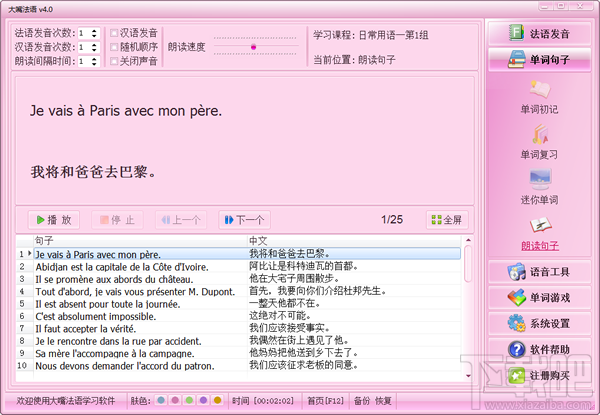Increase 法语发音次数 with up arrow
Image resolution: width=600 pixels, height=415 pixels.
point(94,31)
